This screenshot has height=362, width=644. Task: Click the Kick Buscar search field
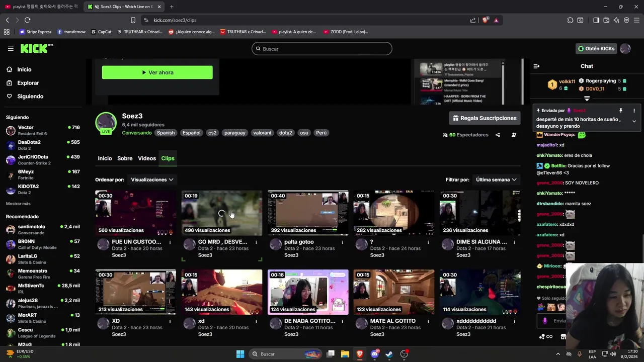(x=322, y=49)
